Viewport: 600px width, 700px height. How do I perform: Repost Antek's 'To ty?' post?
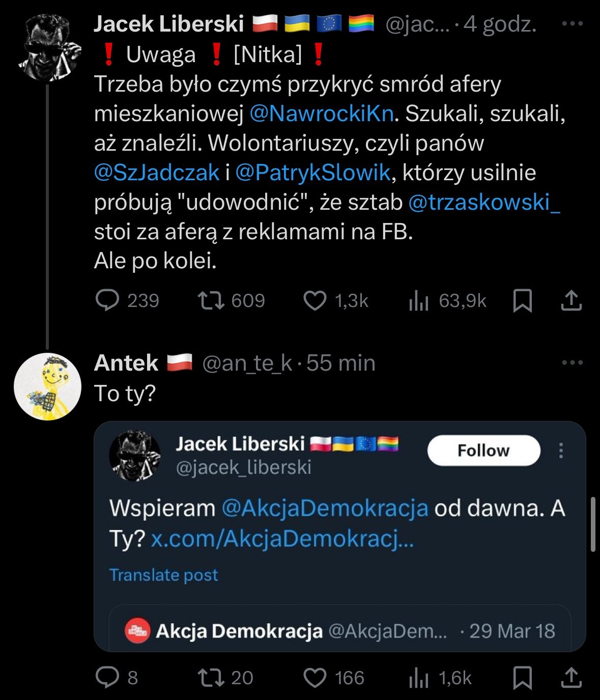[211, 678]
